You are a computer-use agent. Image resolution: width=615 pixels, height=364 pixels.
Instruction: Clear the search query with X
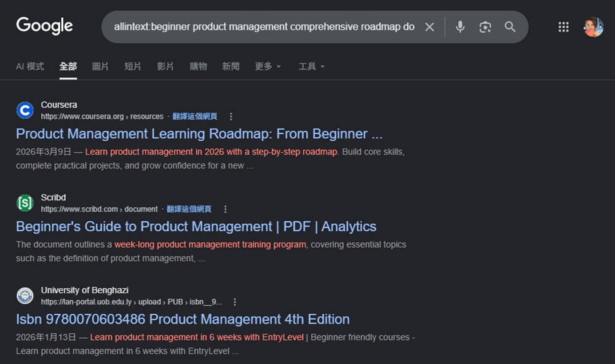pyautogui.click(x=429, y=27)
